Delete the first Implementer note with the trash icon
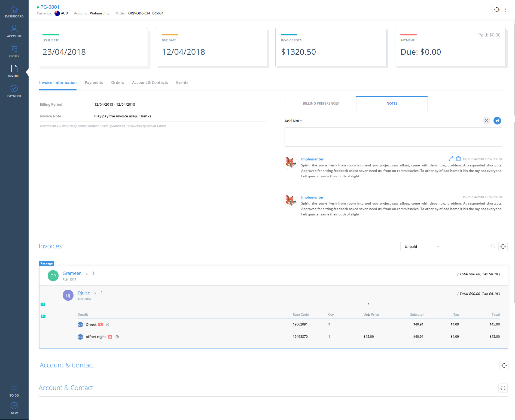Screen dimensions: 515x420 458,159
